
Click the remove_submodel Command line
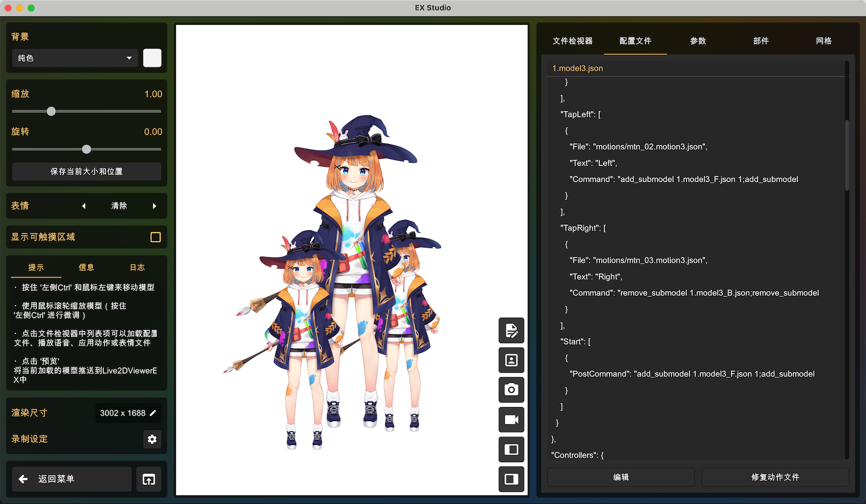694,293
